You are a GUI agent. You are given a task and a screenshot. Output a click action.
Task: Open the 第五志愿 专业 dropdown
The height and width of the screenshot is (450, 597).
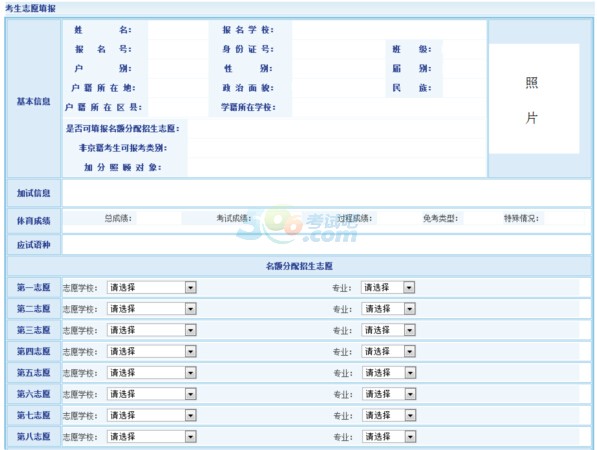tap(388, 373)
